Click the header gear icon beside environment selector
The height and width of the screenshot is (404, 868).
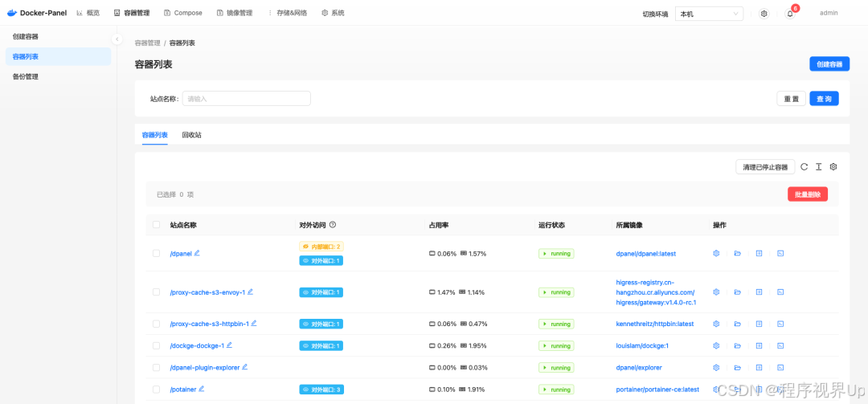click(764, 14)
